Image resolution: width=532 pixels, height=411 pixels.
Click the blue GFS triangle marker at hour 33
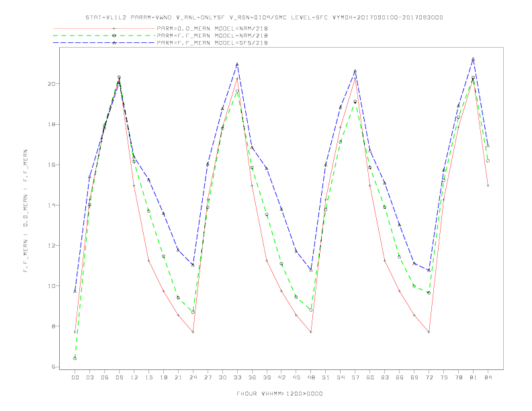[237, 64]
